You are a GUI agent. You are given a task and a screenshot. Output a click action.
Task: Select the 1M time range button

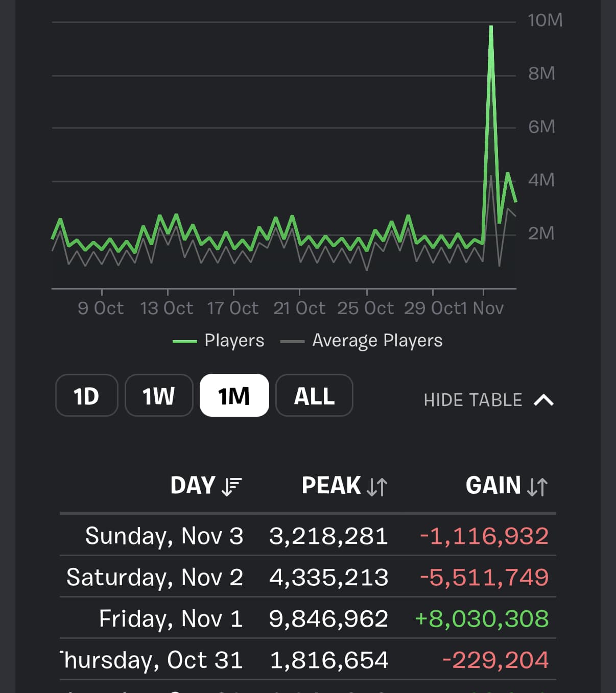tap(234, 396)
